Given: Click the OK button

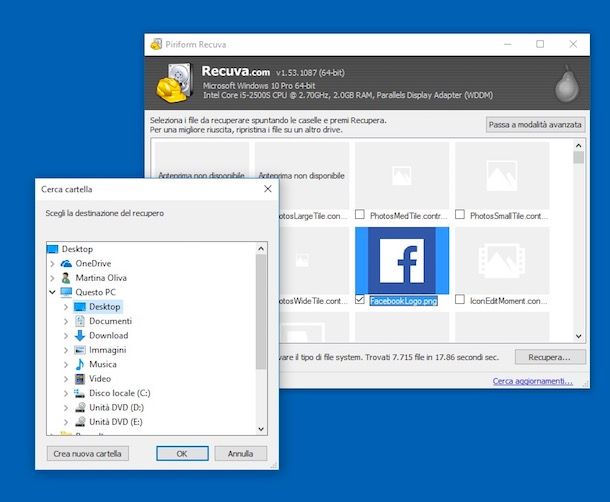Looking at the screenshot, I should [182, 454].
